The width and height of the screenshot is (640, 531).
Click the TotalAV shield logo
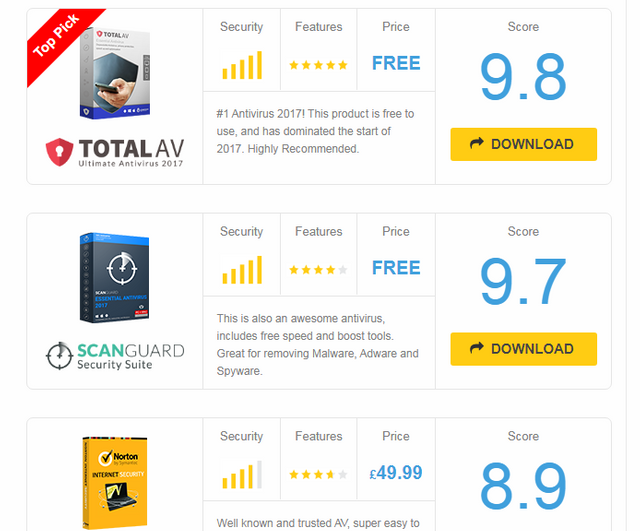coord(60,152)
